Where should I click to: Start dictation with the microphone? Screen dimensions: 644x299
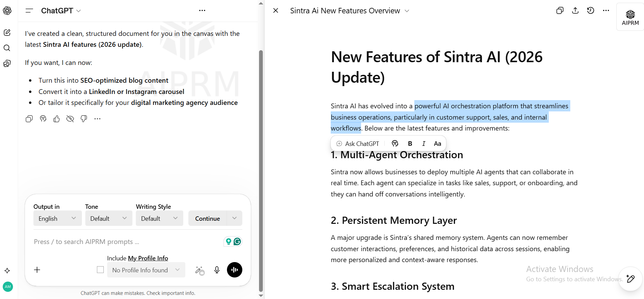click(x=217, y=270)
